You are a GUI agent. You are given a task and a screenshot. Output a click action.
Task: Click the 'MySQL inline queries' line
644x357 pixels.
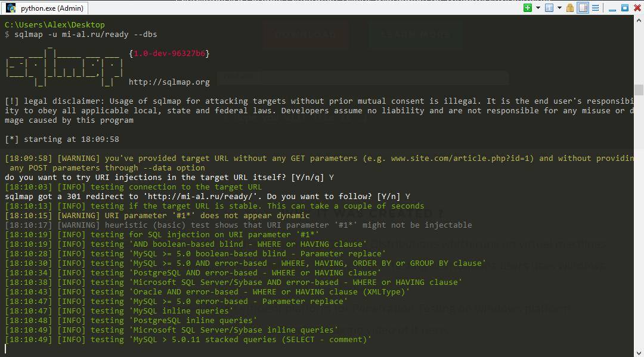point(119,311)
